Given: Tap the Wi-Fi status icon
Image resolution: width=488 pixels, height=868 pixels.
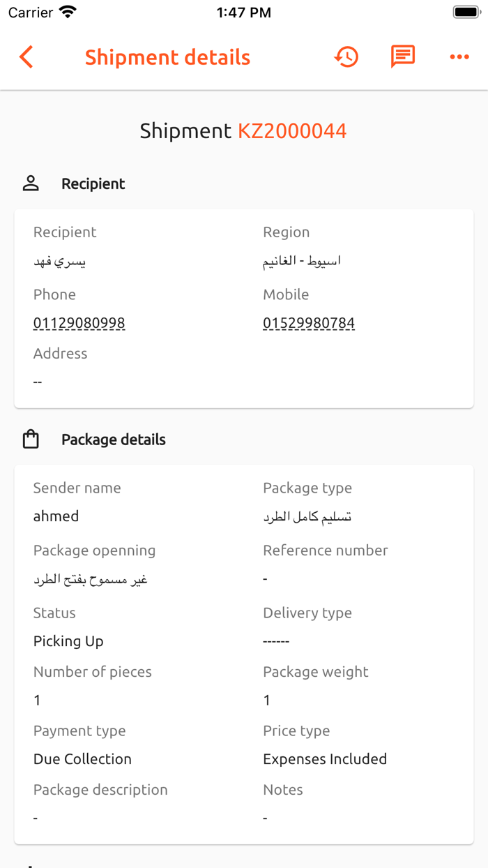Looking at the screenshot, I should [68, 12].
